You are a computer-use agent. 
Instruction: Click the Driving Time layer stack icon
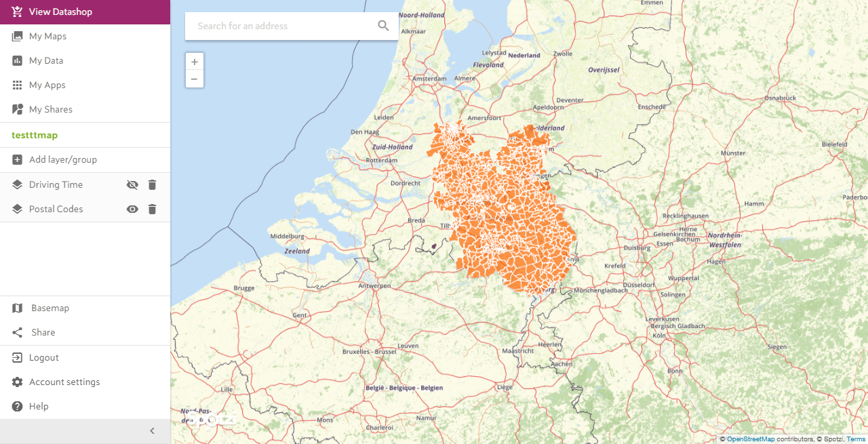click(x=18, y=184)
